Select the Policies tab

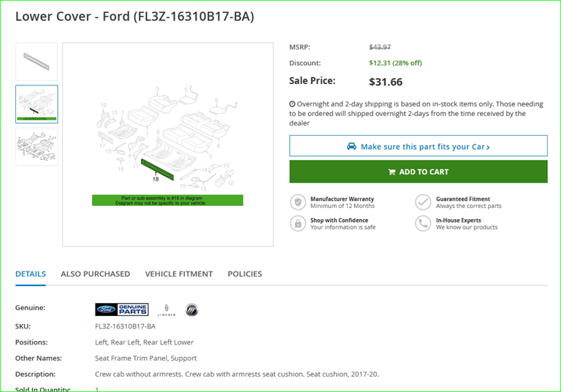[x=245, y=274]
